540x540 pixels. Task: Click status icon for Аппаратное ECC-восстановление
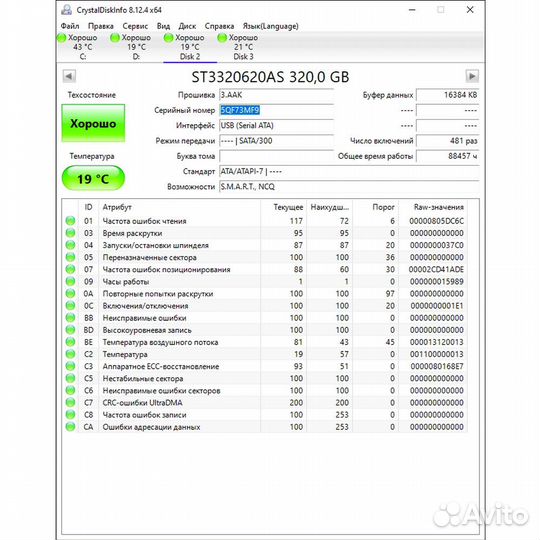click(x=70, y=366)
